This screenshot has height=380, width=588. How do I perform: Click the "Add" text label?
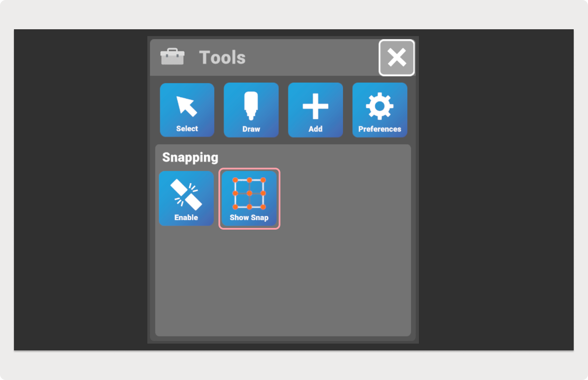(x=315, y=129)
